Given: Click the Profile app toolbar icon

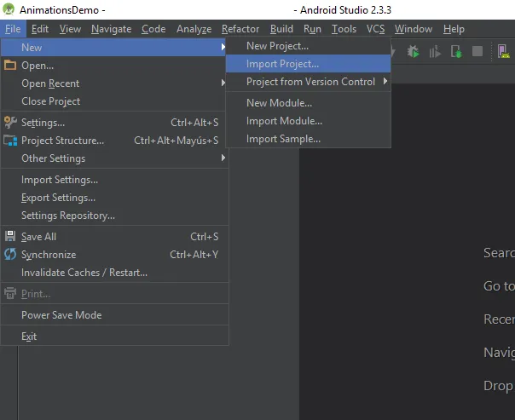Looking at the screenshot, I should (435, 52).
